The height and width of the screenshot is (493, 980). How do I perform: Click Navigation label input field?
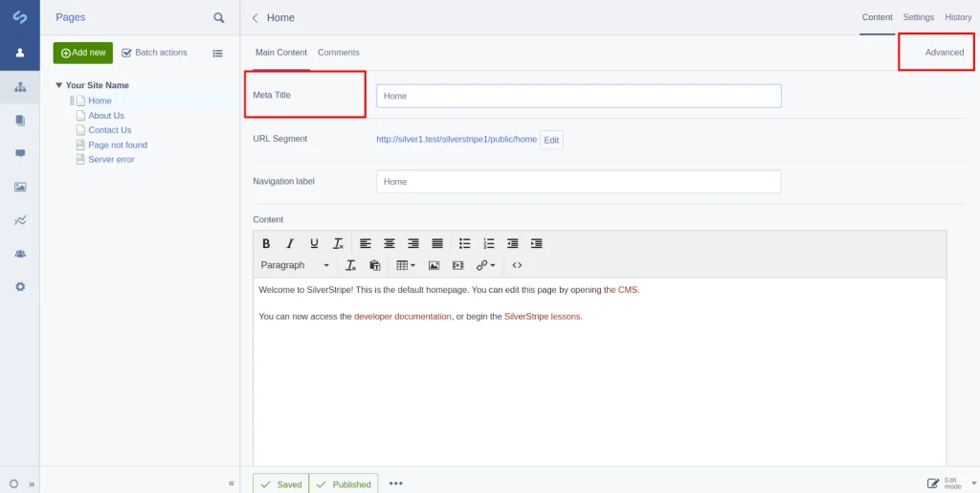(579, 182)
